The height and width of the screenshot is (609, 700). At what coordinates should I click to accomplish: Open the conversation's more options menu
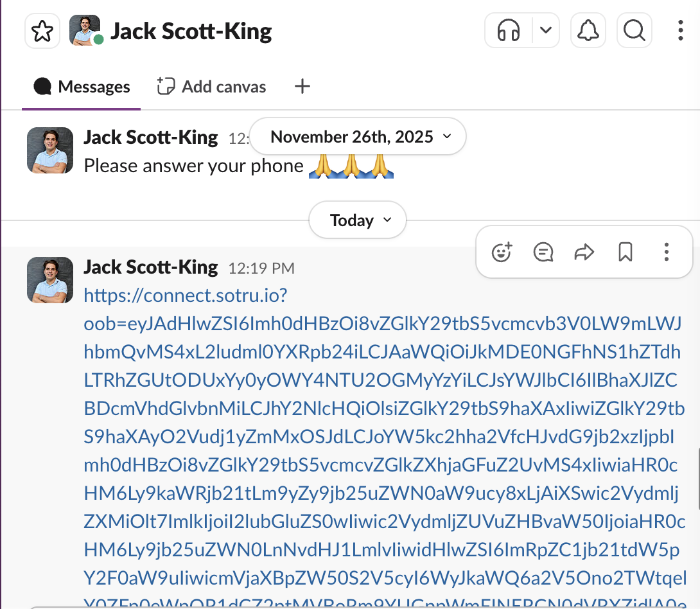click(x=681, y=31)
